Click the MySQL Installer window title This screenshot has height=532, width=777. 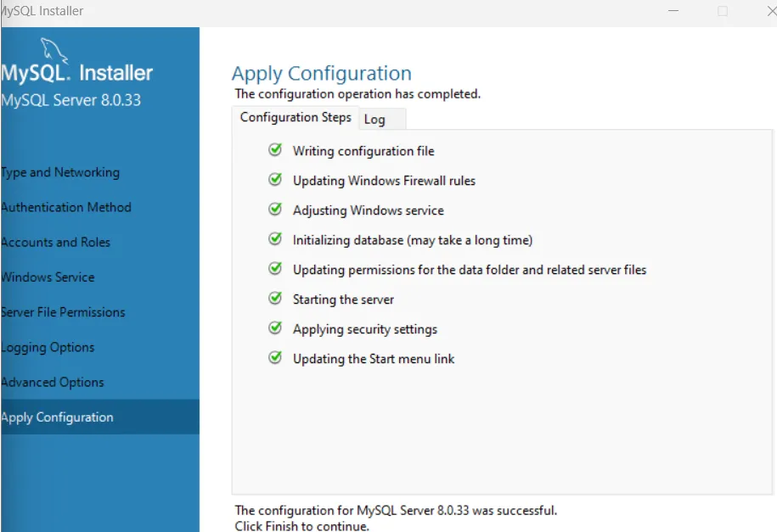point(42,11)
